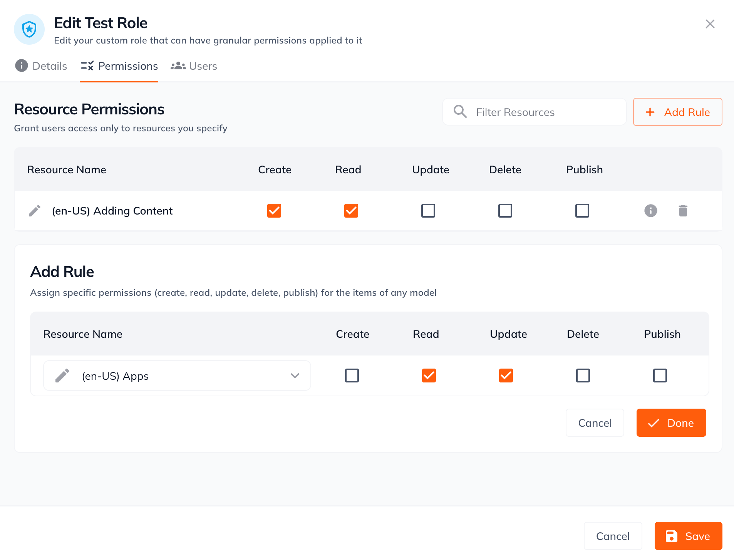Uncheck Create permission for Adding Content
Image resolution: width=734 pixels, height=560 pixels.
(274, 211)
